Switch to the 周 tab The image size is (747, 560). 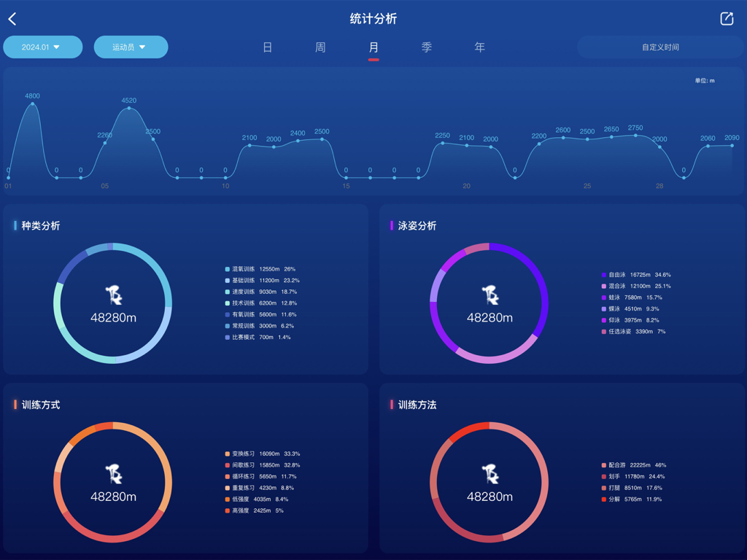click(320, 47)
